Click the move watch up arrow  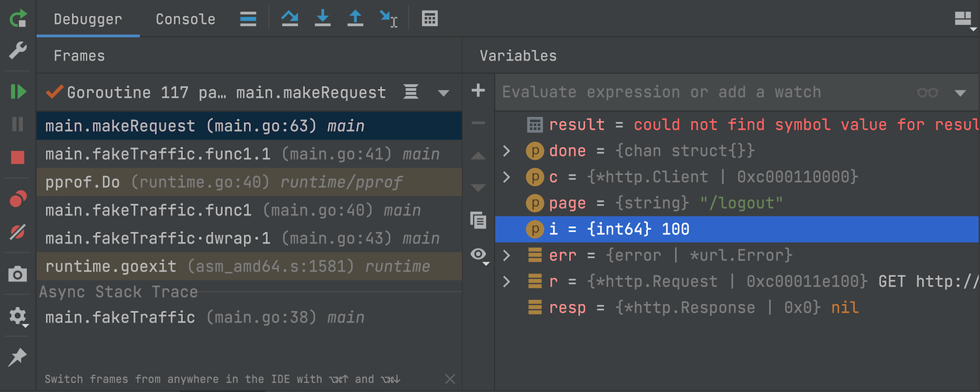click(478, 156)
